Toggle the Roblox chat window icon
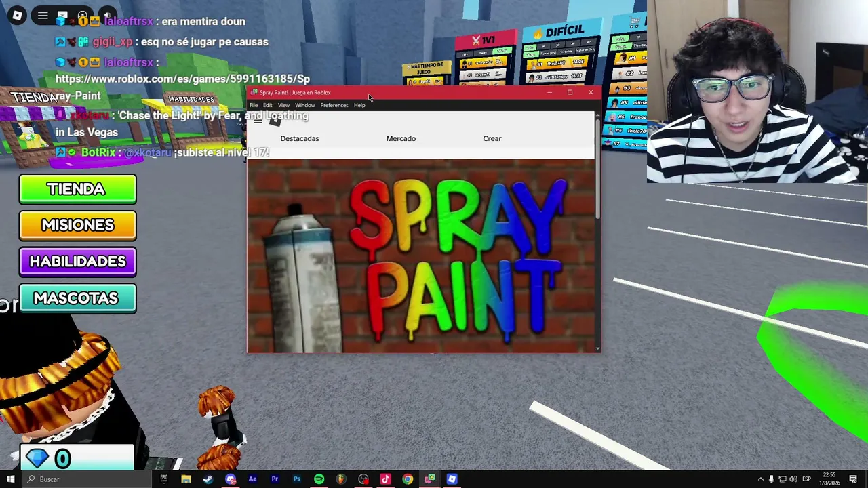 (62, 15)
